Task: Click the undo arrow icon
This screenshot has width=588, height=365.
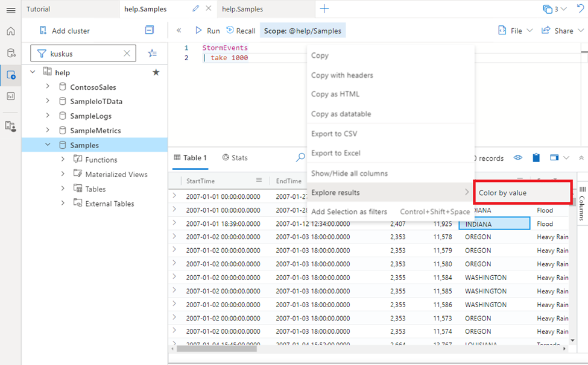Action: (x=581, y=8)
